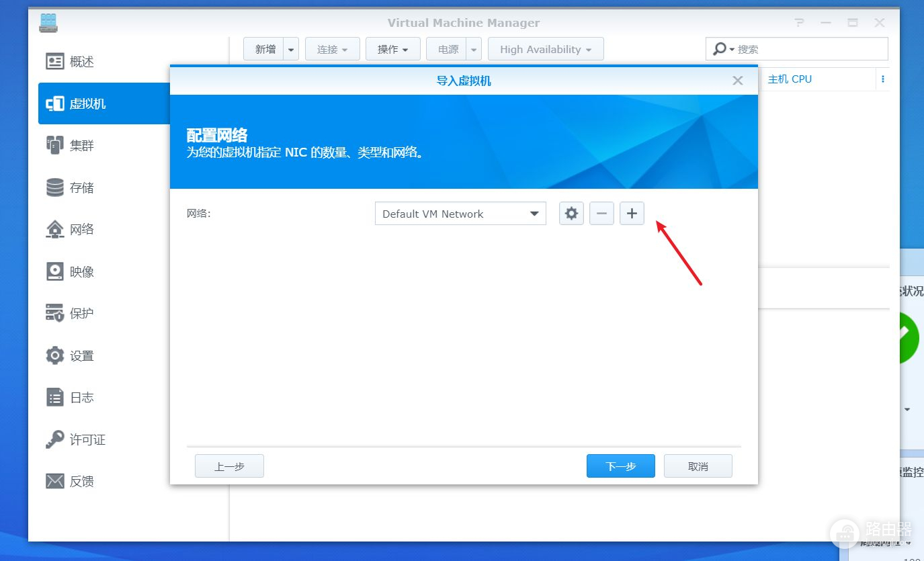Select 虚拟机 in sidebar
This screenshot has width=924, height=561.
pyautogui.click(x=104, y=103)
